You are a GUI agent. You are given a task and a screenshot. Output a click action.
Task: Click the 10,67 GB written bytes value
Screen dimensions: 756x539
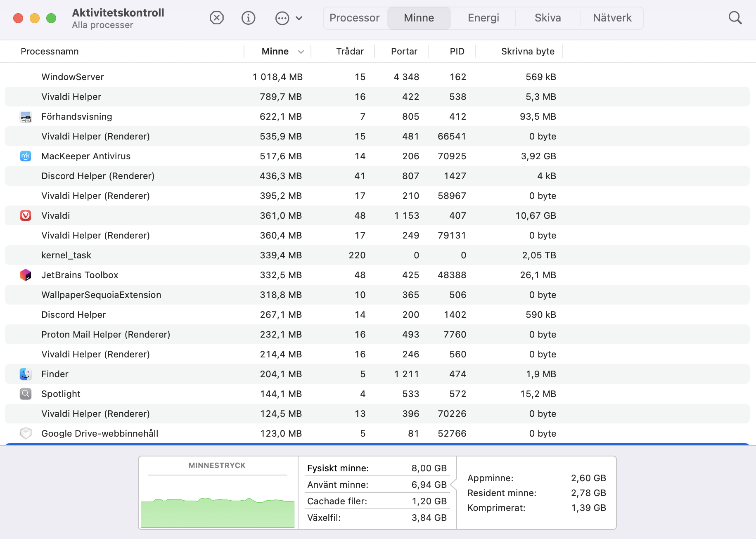pos(536,215)
